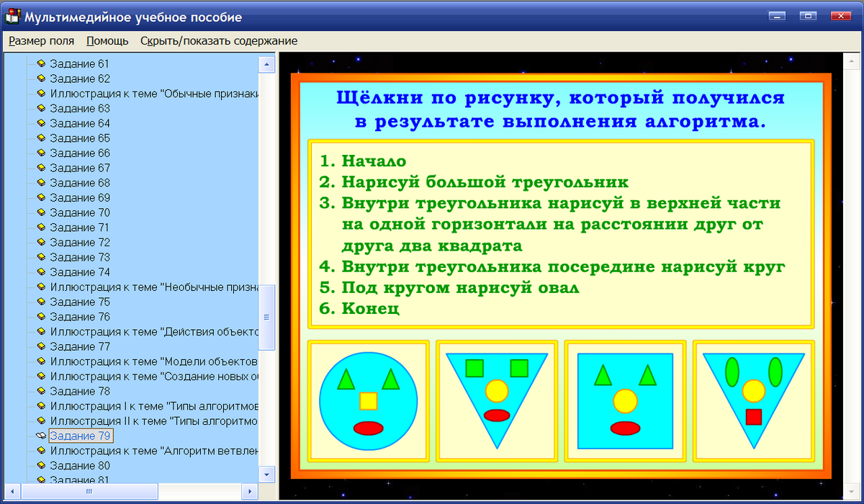Click the open book icon beside Задание 79
Viewport: 864px width, 504px height.
pyautogui.click(x=41, y=436)
